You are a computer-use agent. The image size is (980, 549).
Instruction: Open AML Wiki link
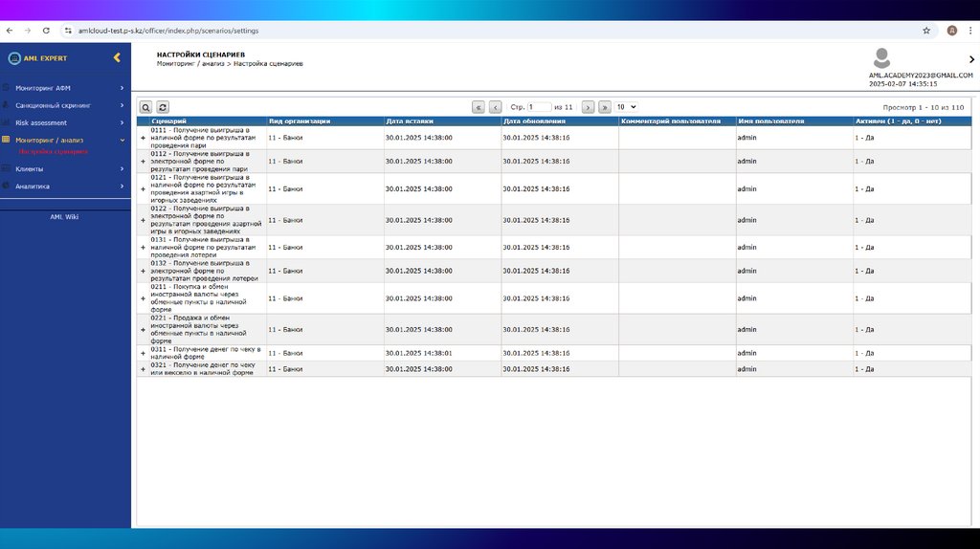(64, 217)
